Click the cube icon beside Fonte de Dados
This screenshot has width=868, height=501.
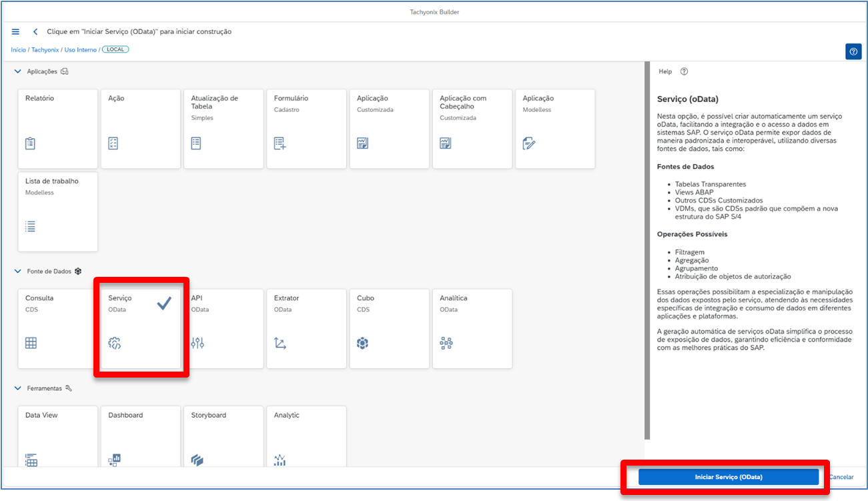point(78,271)
